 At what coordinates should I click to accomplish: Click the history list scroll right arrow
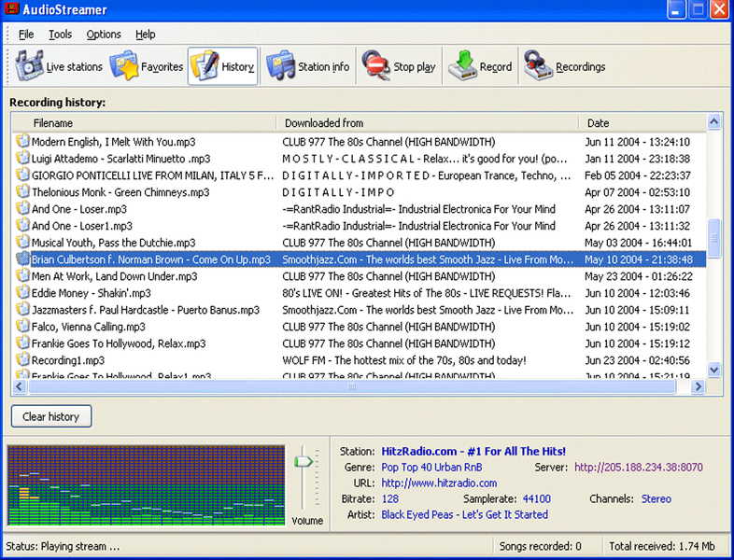(698, 386)
